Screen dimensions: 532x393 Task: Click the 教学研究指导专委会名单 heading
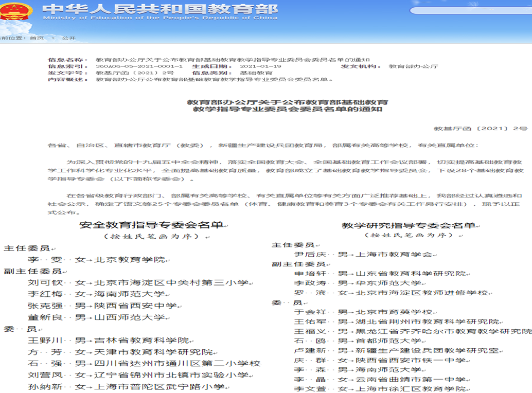coord(409,225)
